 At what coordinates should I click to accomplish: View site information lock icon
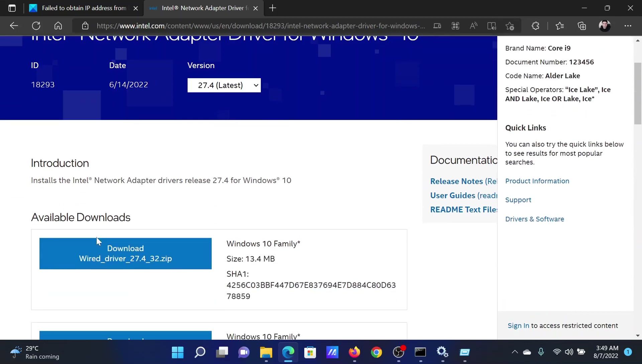85,26
